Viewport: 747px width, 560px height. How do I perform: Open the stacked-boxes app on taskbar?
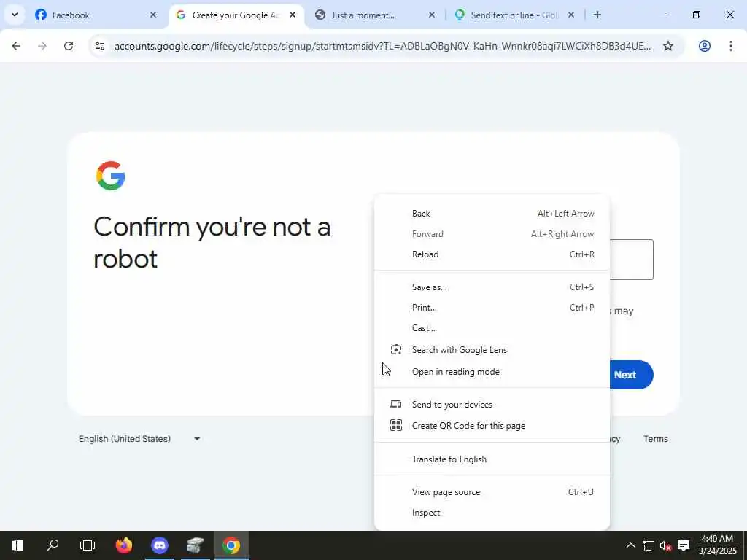(195, 545)
